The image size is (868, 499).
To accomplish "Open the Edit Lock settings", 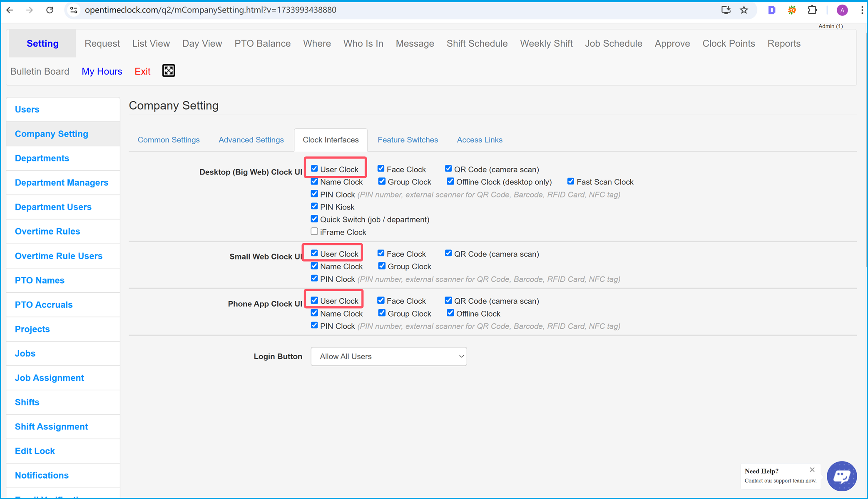I will click(x=35, y=451).
